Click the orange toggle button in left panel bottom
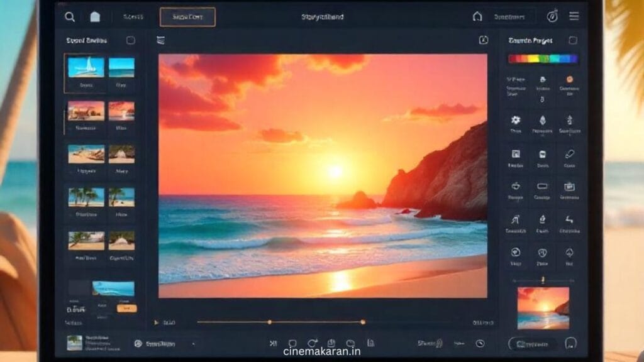The width and height of the screenshot is (644, 362). point(126,308)
